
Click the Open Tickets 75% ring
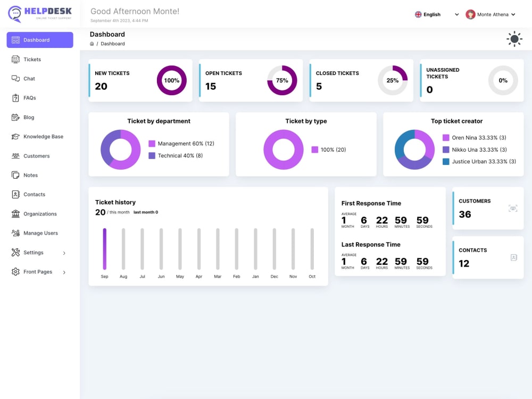coord(282,80)
